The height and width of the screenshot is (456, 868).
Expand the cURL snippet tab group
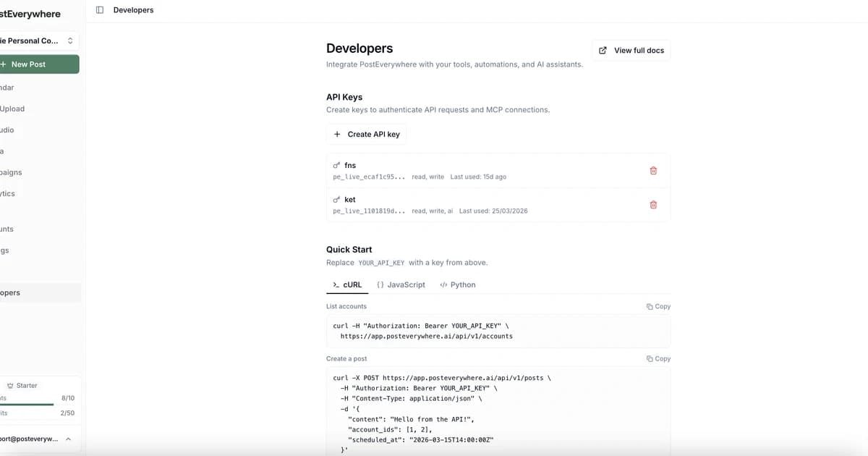347,284
